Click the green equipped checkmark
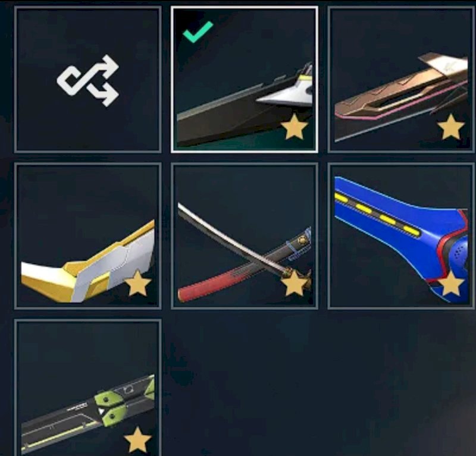The width and height of the screenshot is (476, 456). coord(198,32)
